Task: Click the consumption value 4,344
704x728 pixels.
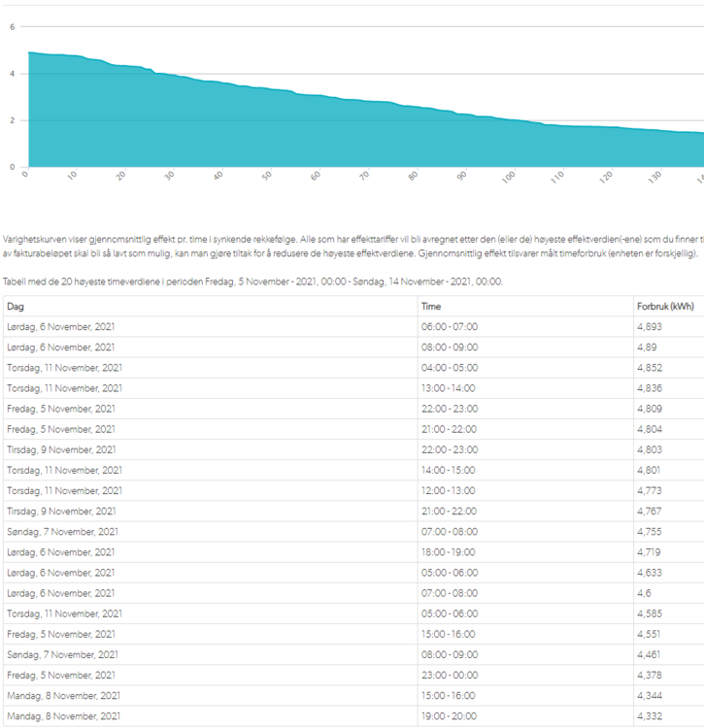Action: click(x=650, y=695)
